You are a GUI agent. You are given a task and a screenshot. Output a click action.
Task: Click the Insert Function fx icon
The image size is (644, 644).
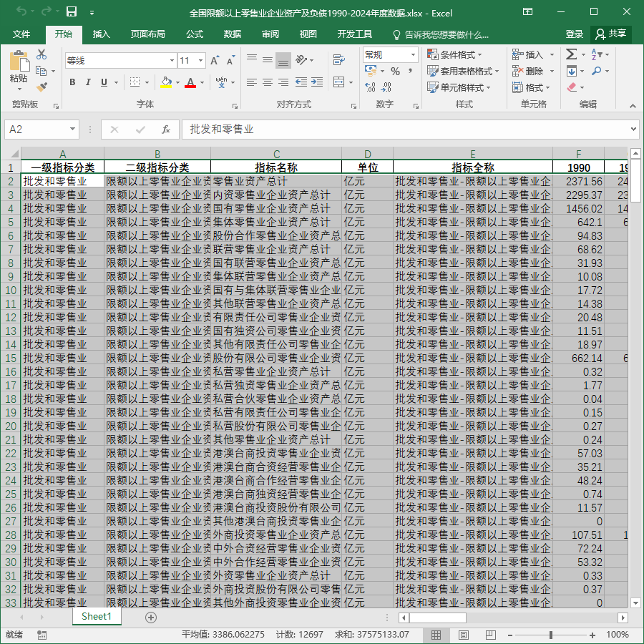(x=165, y=130)
